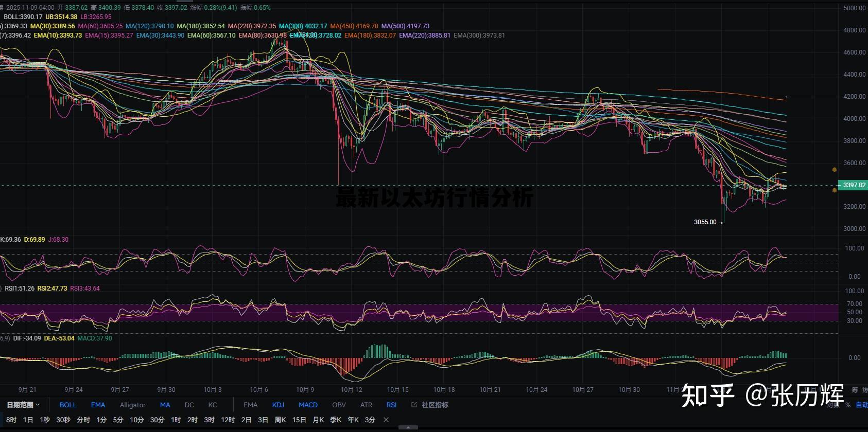Image resolution: width=868 pixels, height=432 pixels.
Task: Toggle the RSI sub-chart indicator
Action: coord(391,405)
